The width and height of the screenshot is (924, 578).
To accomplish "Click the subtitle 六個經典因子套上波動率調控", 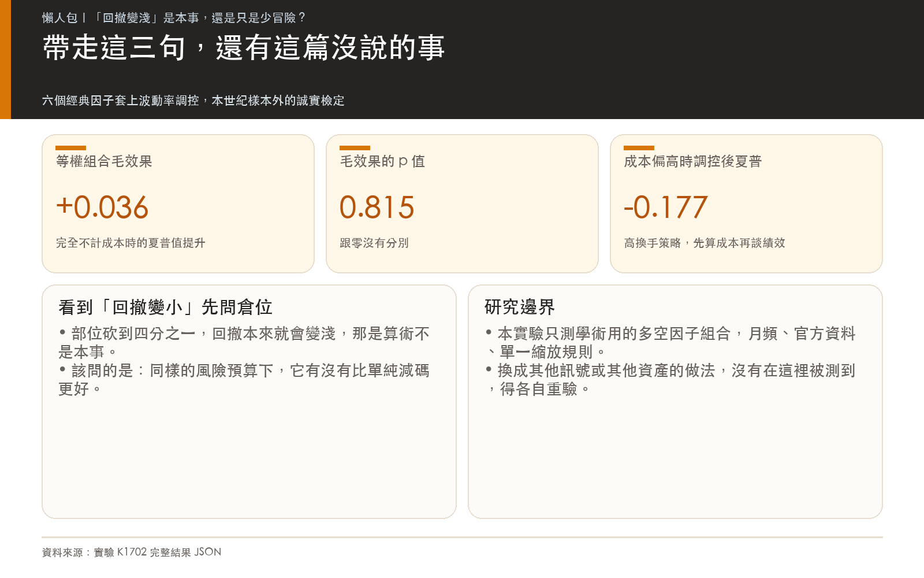I will [x=193, y=101].
